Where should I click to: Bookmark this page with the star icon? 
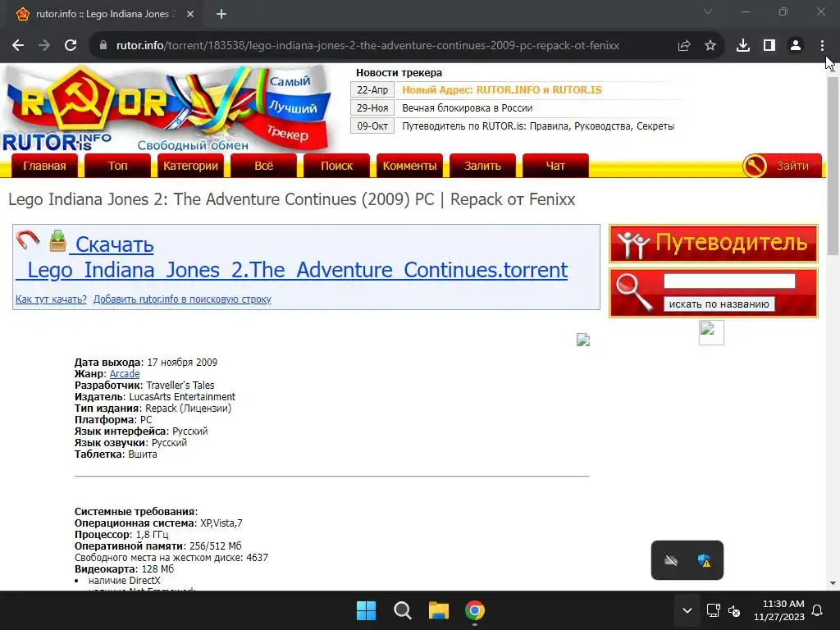pyautogui.click(x=710, y=46)
